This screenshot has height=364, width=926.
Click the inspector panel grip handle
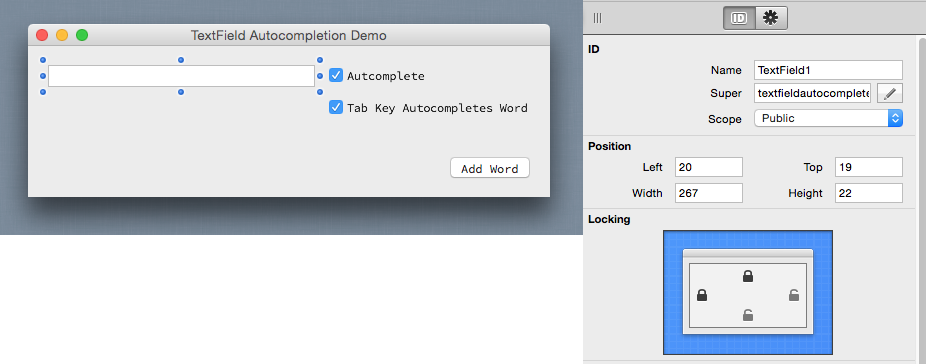pos(598,18)
